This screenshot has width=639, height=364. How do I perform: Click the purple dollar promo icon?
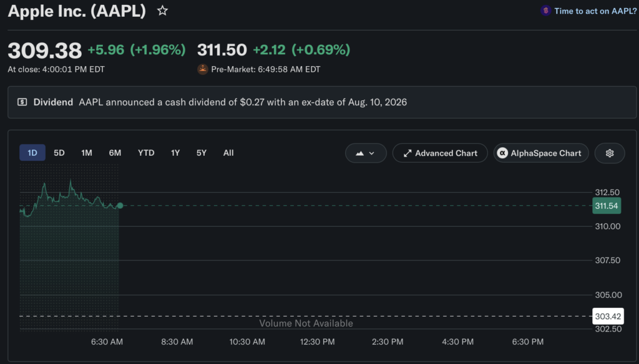tap(545, 11)
